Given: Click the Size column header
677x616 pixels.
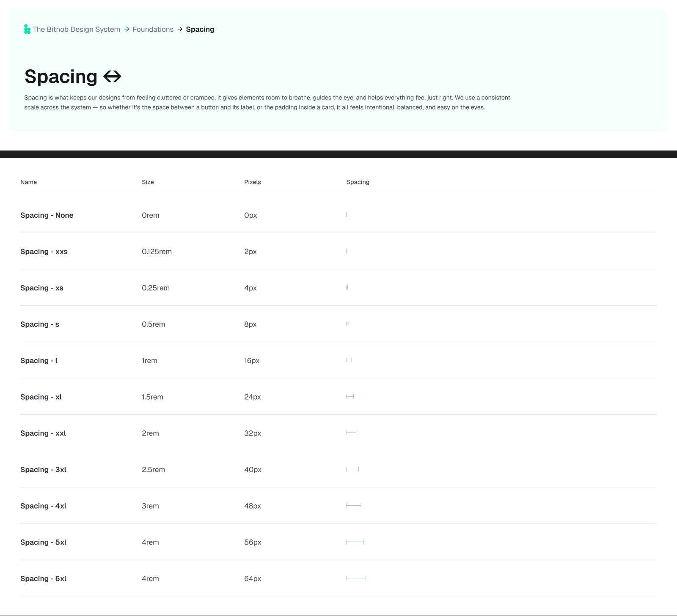Looking at the screenshot, I should click(x=148, y=182).
